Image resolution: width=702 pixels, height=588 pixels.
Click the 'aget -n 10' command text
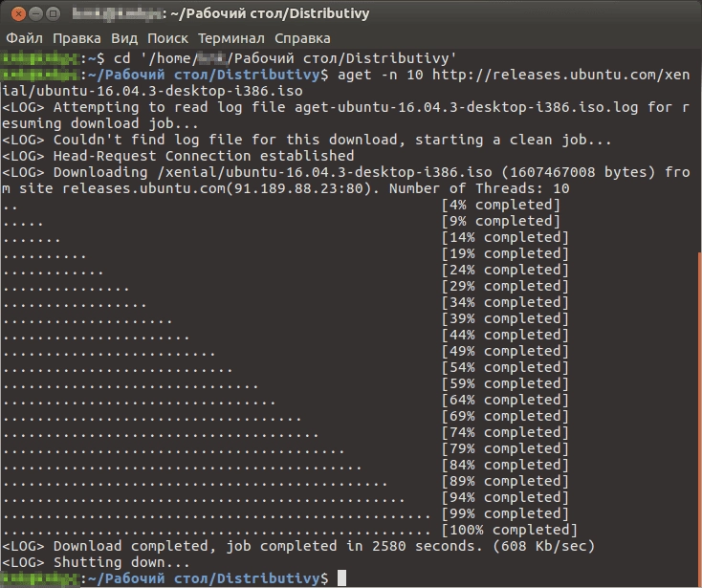click(x=380, y=75)
